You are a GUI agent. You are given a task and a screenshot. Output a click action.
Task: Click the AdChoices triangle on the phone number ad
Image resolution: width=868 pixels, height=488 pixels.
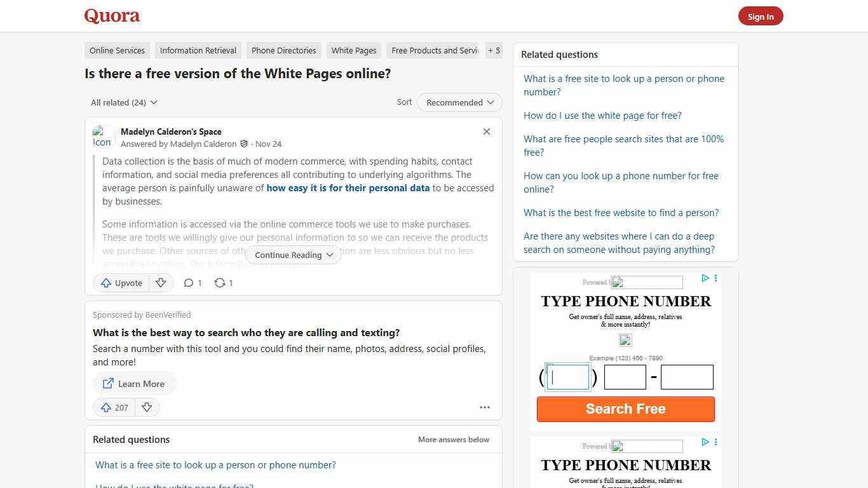point(705,278)
